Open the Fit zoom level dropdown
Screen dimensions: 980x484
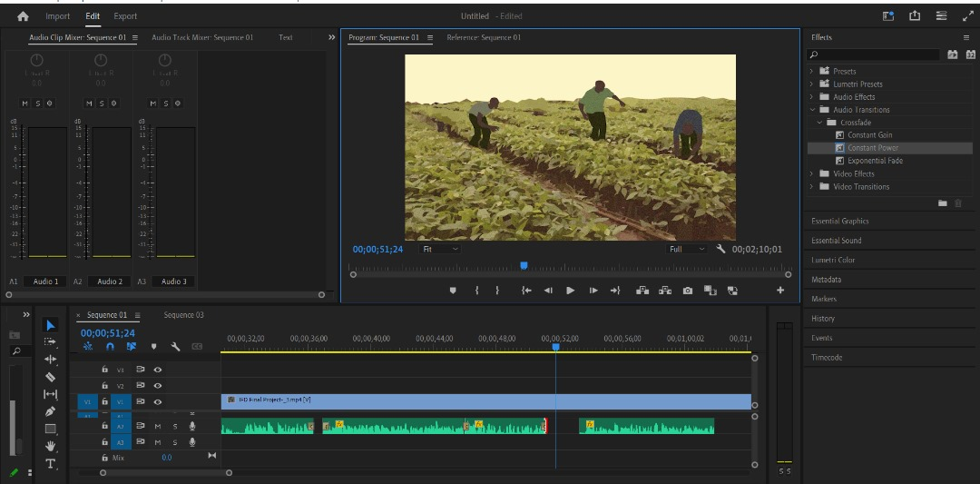441,249
